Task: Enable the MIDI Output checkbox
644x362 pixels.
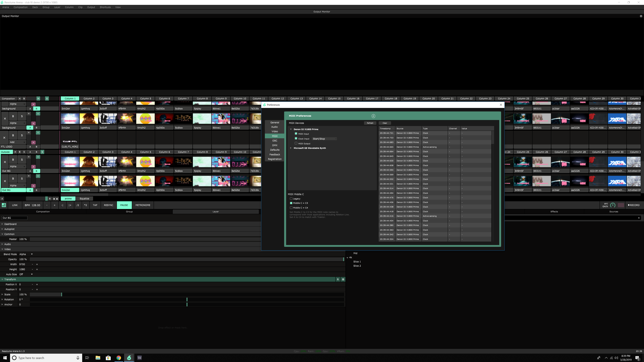Action: pyautogui.click(x=296, y=143)
